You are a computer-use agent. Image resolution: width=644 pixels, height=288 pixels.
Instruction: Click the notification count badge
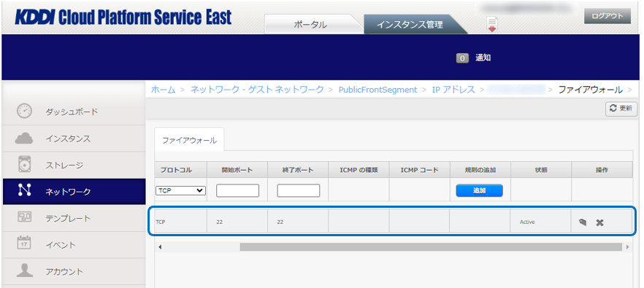click(x=462, y=58)
